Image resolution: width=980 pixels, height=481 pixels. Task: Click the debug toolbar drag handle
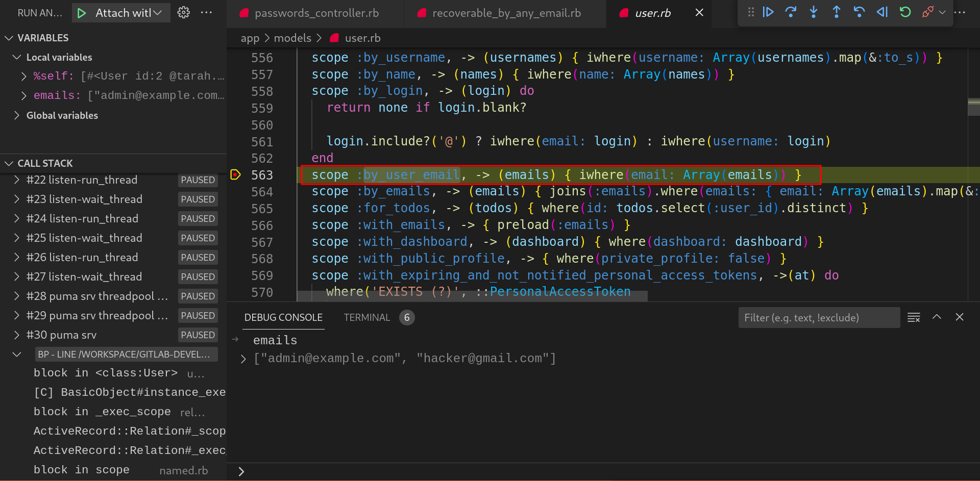750,12
